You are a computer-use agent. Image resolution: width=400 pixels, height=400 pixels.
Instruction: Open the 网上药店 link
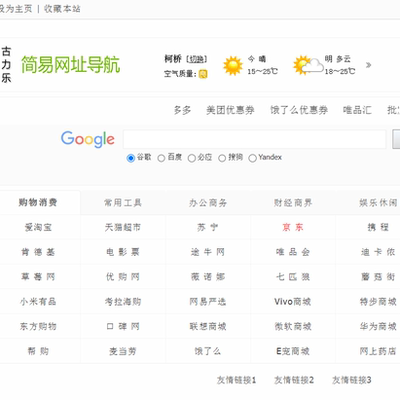click(x=378, y=351)
